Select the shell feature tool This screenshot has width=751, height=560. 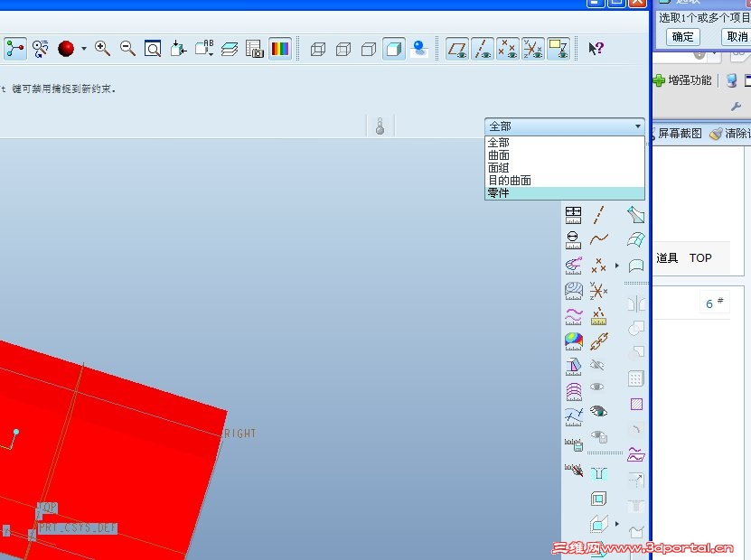598,499
